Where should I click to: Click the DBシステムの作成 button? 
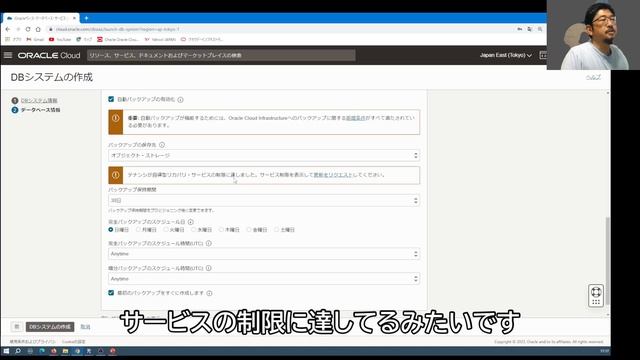(50, 327)
